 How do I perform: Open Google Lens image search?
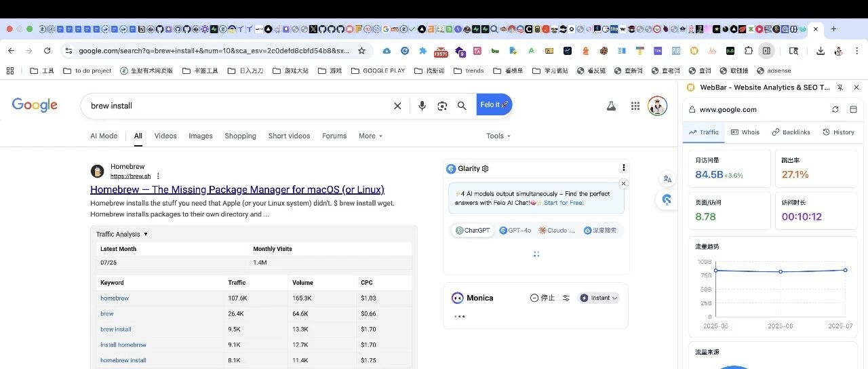pos(442,106)
